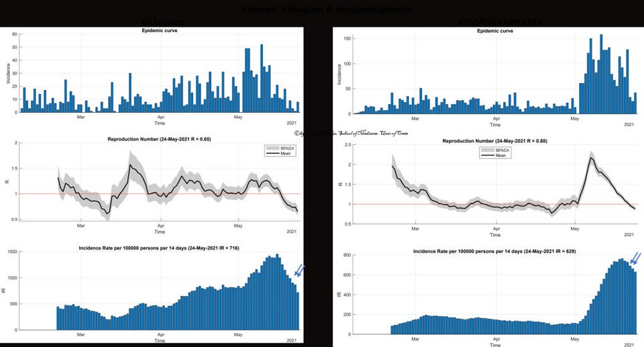Viewport: 644px width, 347px height.
Task: Click the "800" y-axis tick on the IR = 629 chart
Action: click(347, 255)
